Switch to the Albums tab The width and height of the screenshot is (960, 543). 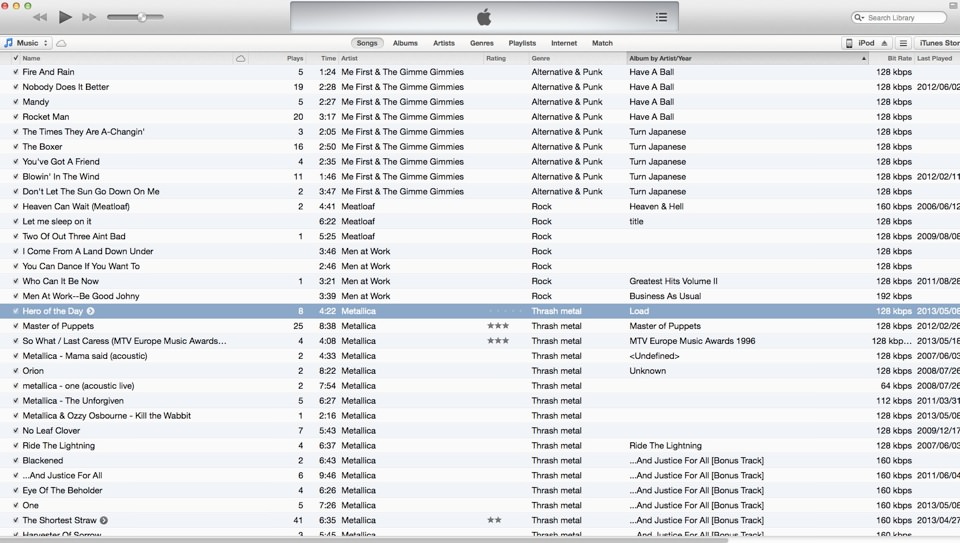(x=405, y=43)
